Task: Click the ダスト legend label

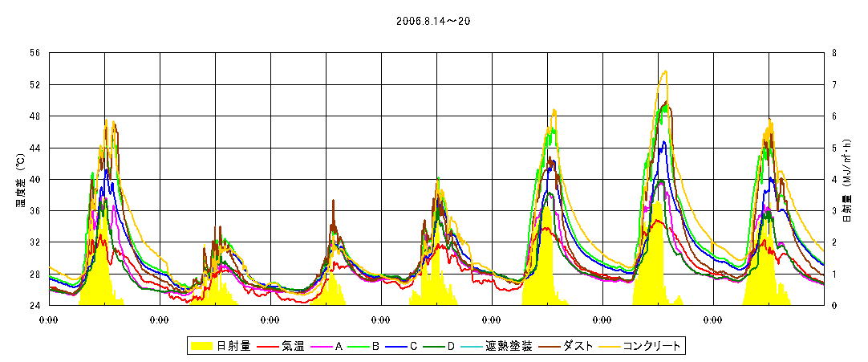Action: (578, 347)
